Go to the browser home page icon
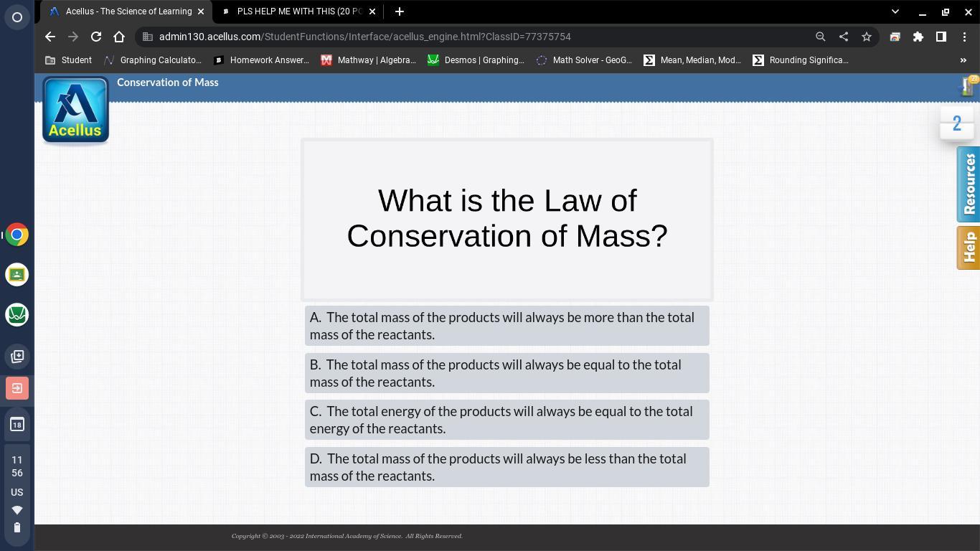980x551 pixels. [119, 37]
